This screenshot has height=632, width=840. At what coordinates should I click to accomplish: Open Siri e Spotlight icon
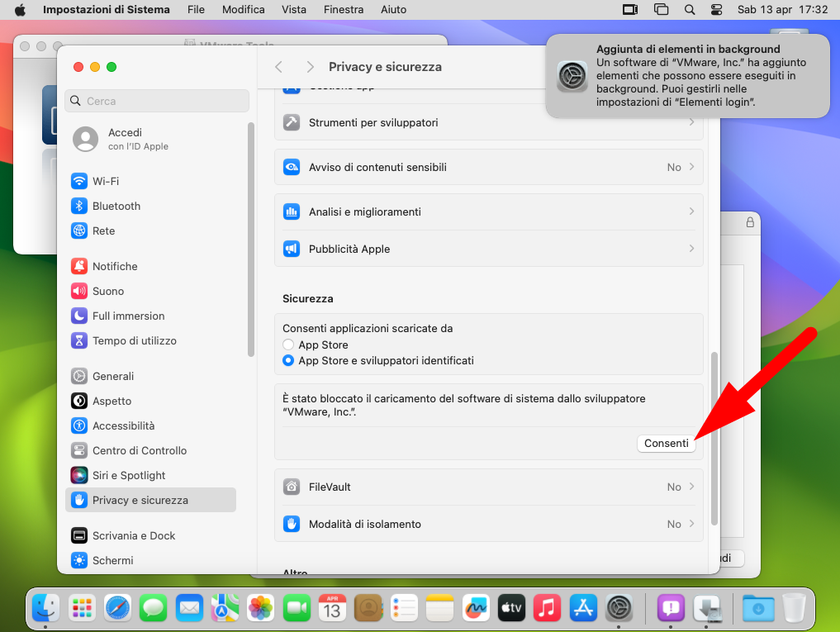coord(79,475)
